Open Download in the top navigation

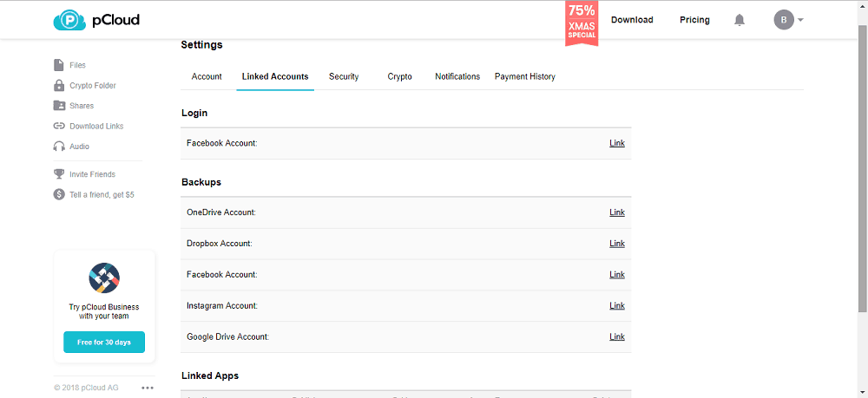(x=632, y=20)
